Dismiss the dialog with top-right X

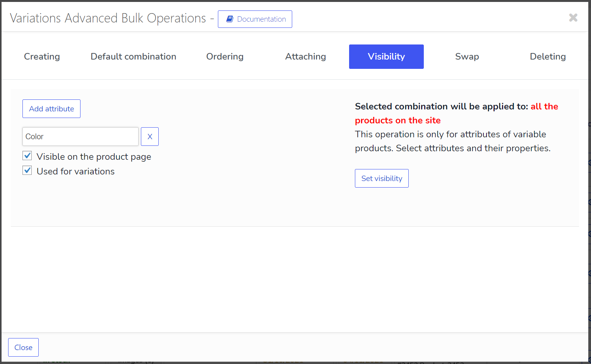(x=573, y=17)
